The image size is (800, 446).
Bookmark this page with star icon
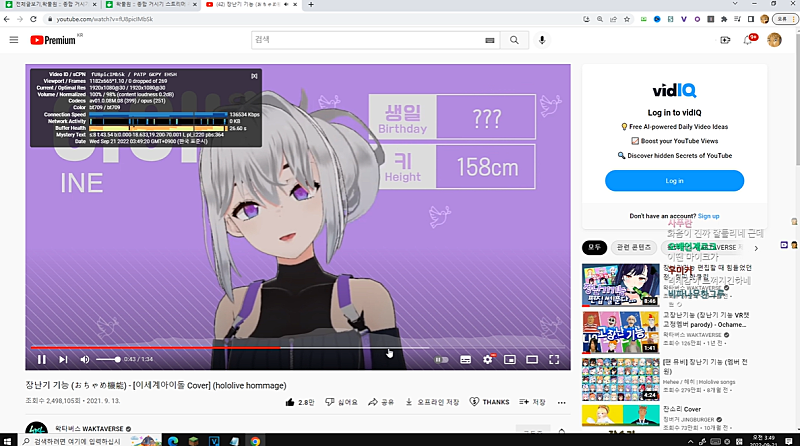(x=627, y=19)
